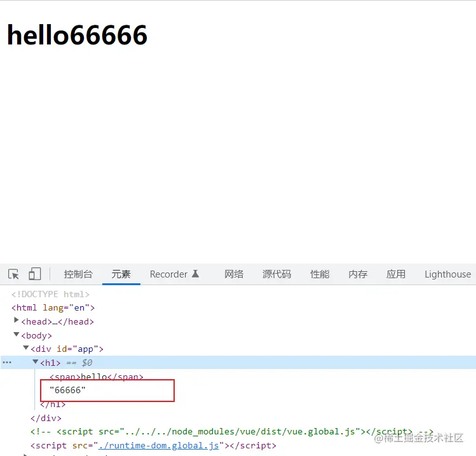Open the 内存 tab
Screen dimensions: 476x456
[358, 274]
